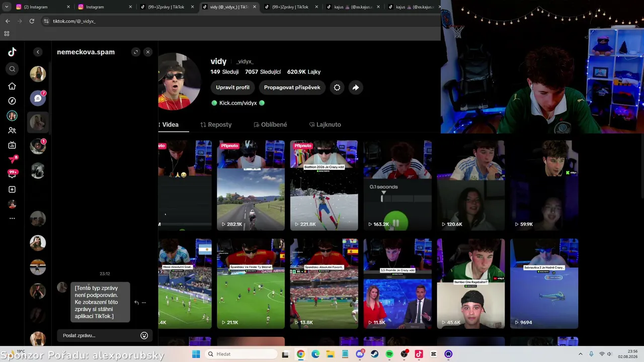
Task: Open the Windows Start menu
Action: pos(196,354)
